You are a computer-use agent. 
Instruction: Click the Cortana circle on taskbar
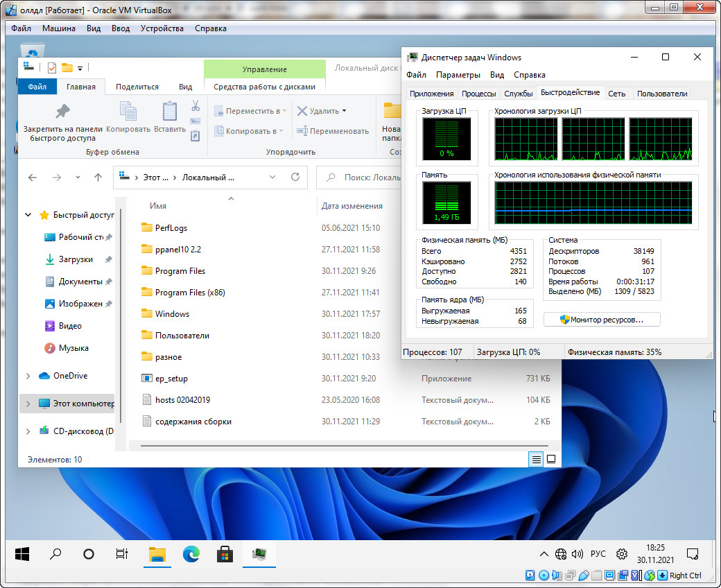tap(89, 554)
